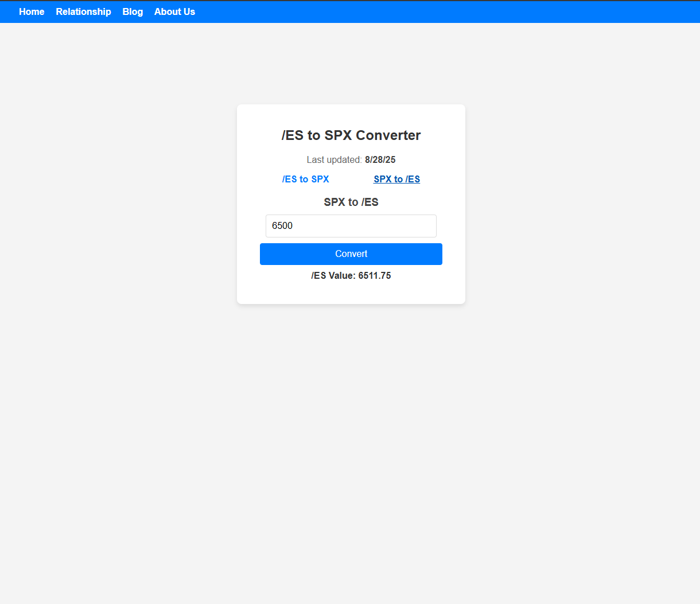Viewport: 700px width, 604px height.
Task: Switch to /ES to SPX tab
Action: pyautogui.click(x=305, y=179)
